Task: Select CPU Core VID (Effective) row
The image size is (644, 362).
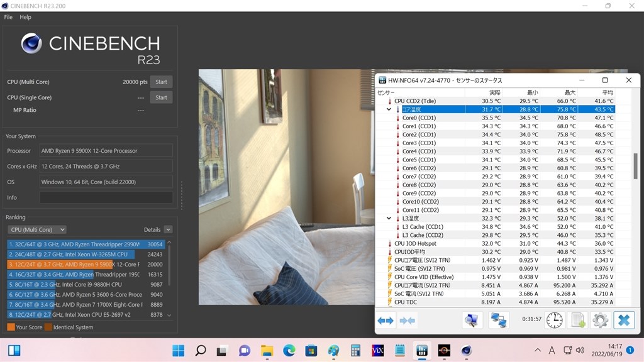Action: [496, 277]
